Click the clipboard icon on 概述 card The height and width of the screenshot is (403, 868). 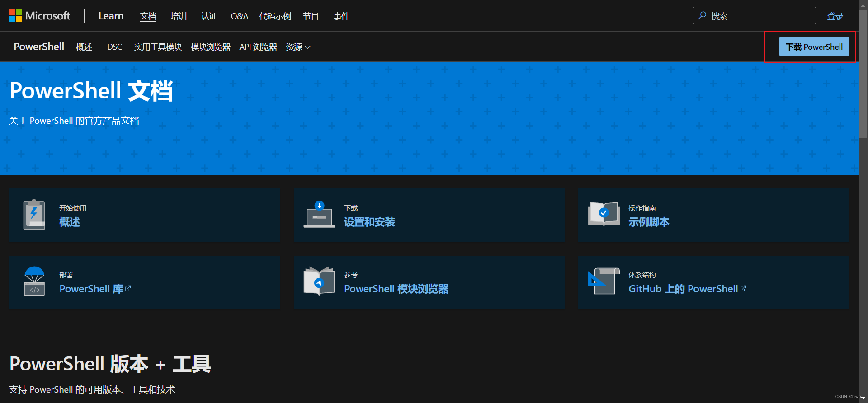34,215
